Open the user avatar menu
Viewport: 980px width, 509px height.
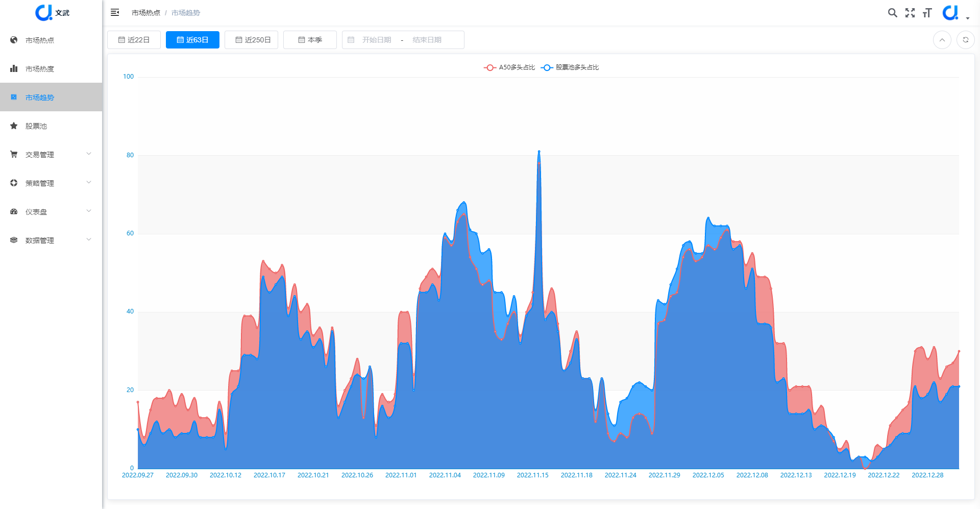pos(955,13)
